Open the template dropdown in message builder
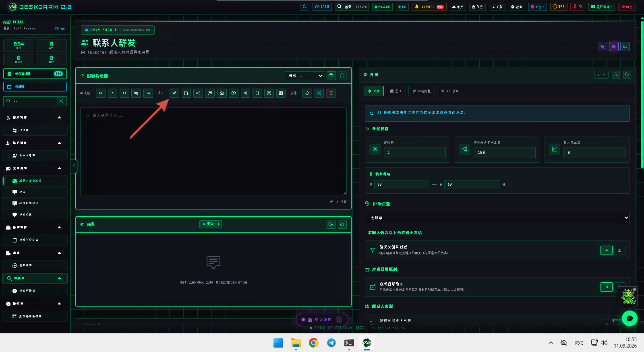 tap(304, 76)
